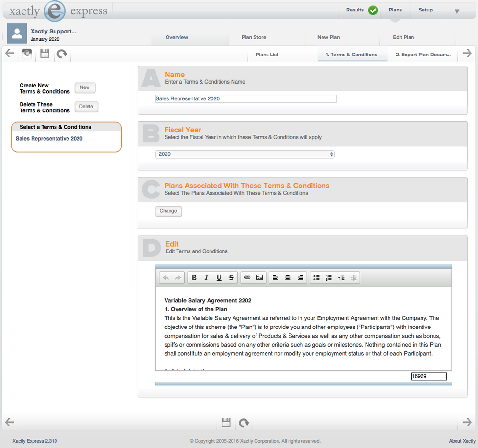Redo in the text editor toolbar

tap(178, 278)
